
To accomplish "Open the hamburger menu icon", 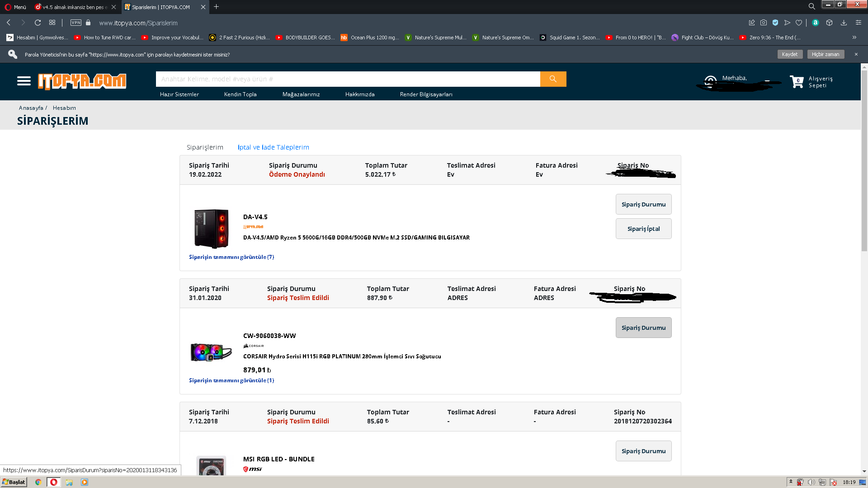I will (24, 81).
